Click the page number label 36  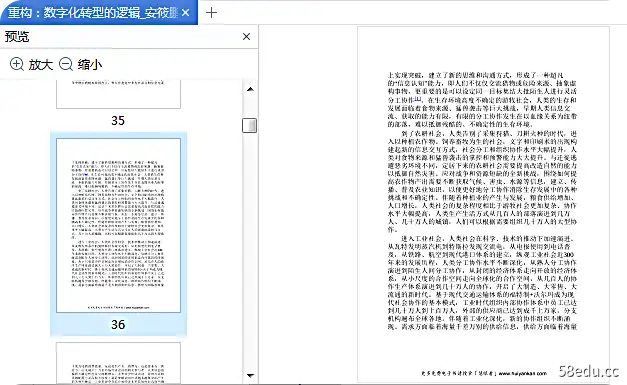tap(118, 325)
